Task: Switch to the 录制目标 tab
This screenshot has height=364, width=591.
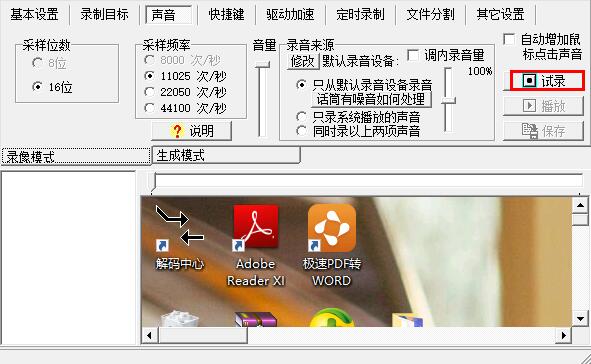Action: point(104,15)
